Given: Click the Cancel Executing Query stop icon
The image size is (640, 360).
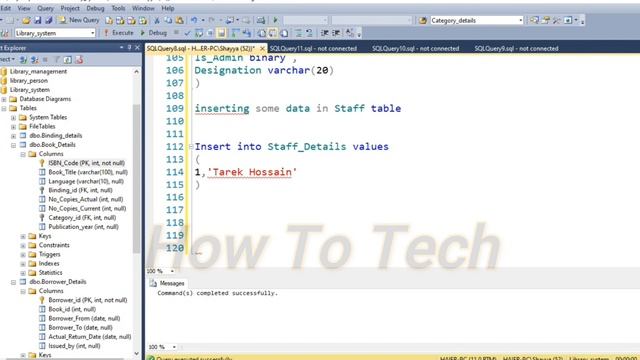Looking at the screenshot, I should tap(176, 33).
